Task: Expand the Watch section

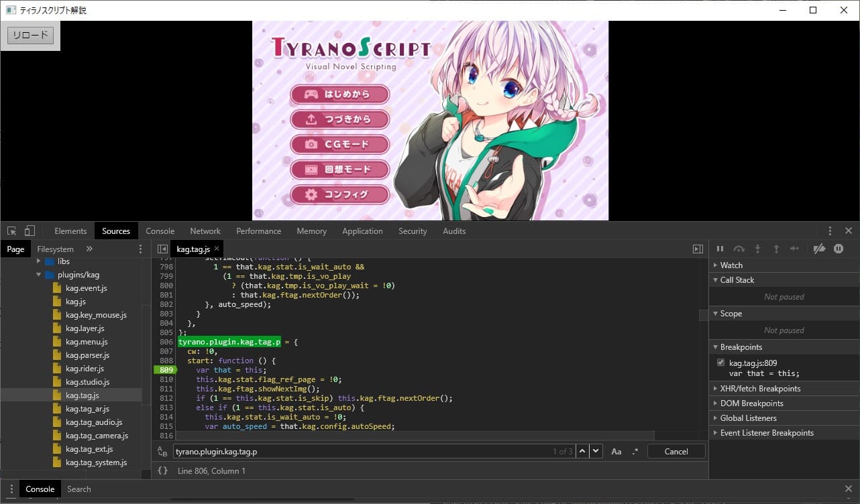Action: pos(731,265)
